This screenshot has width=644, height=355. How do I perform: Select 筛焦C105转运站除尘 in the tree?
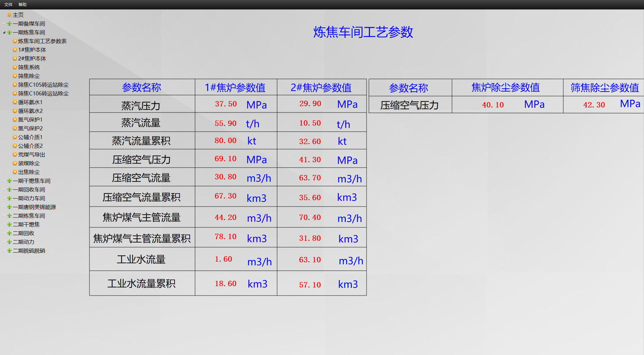[43, 85]
